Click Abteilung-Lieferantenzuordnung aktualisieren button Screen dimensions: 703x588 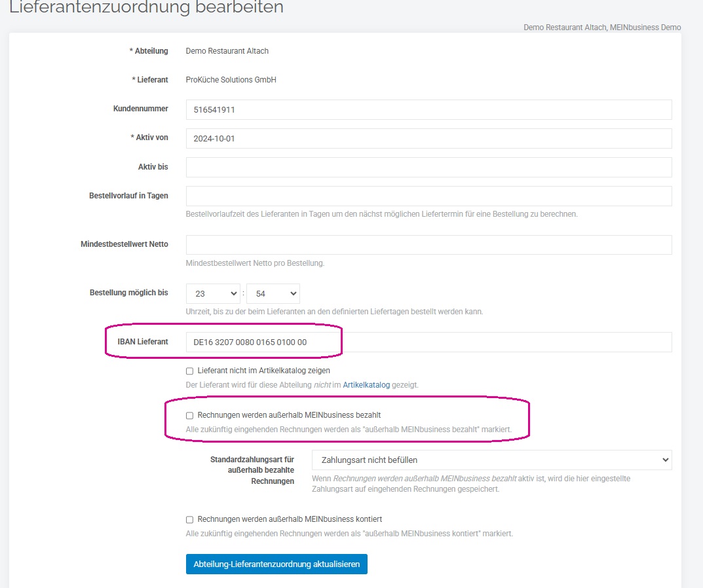click(276, 564)
